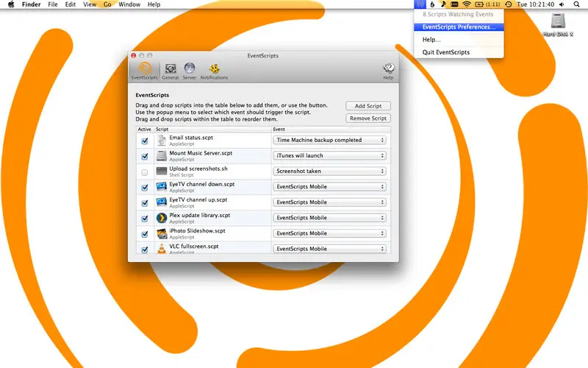Open the Server preferences pane
Viewport: 588px width, 368px height.
pos(190,71)
